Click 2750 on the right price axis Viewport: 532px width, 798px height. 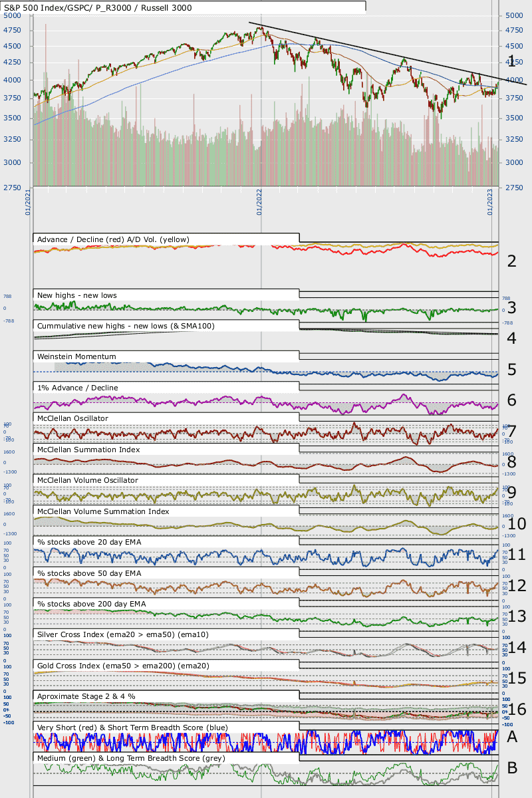click(x=514, y=188)
